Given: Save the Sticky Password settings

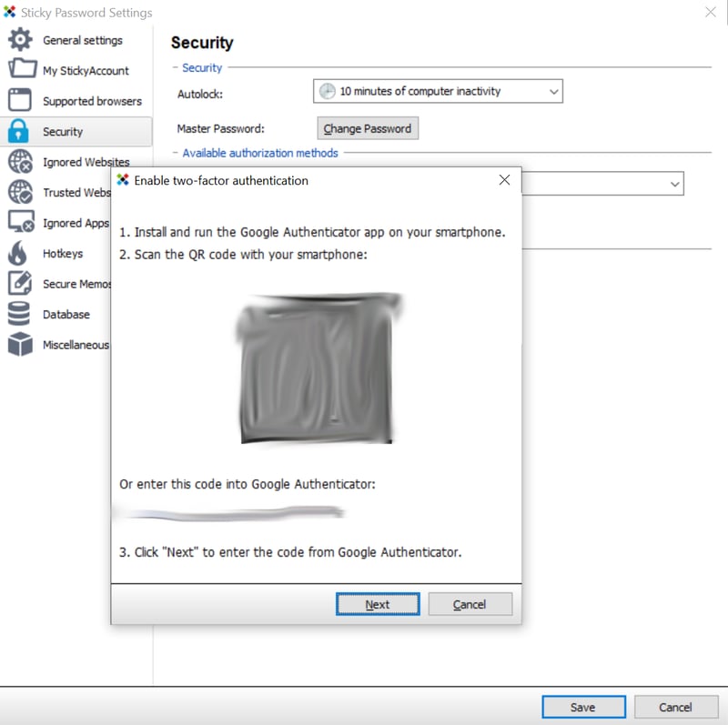Looking at the screenshot, I should pos(583,707).
